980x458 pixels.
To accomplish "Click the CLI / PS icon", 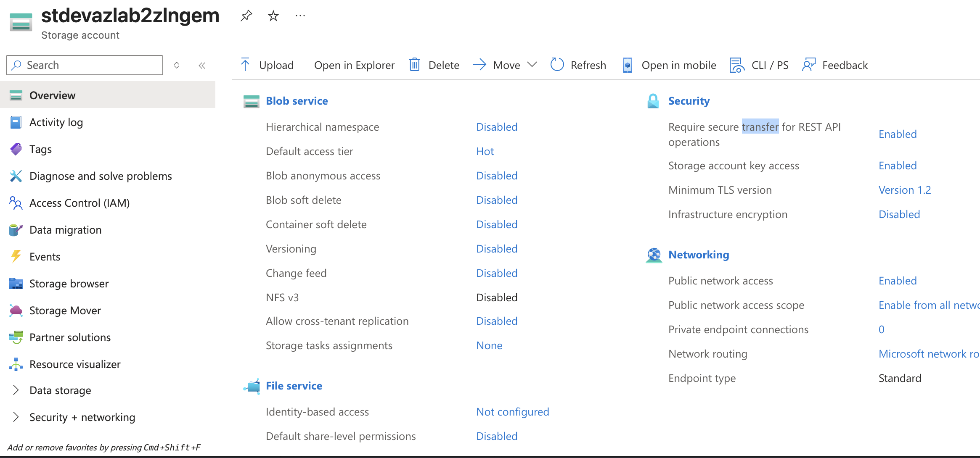I will click(737, 65).
